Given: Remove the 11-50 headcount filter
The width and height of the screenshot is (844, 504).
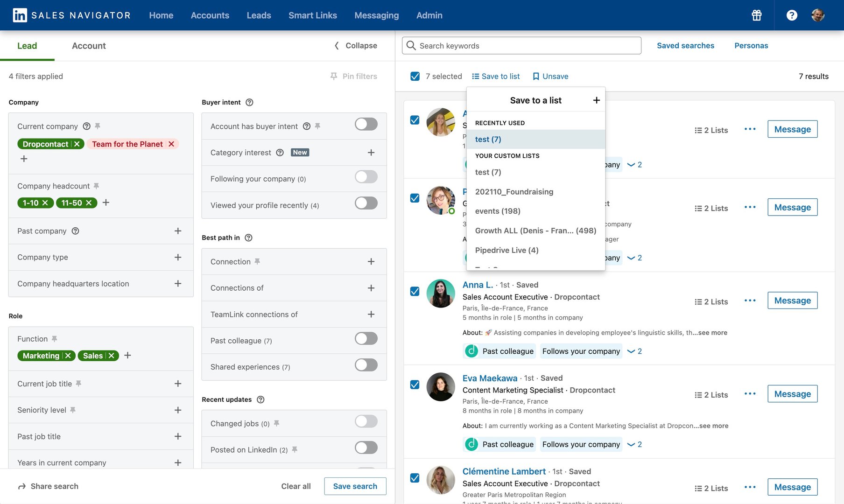Looking at the screenshot, I should click(x=89, y=203).
